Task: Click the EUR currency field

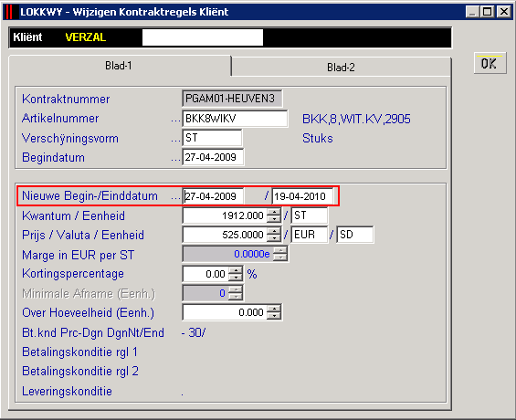Action: (x=310, y=235)
